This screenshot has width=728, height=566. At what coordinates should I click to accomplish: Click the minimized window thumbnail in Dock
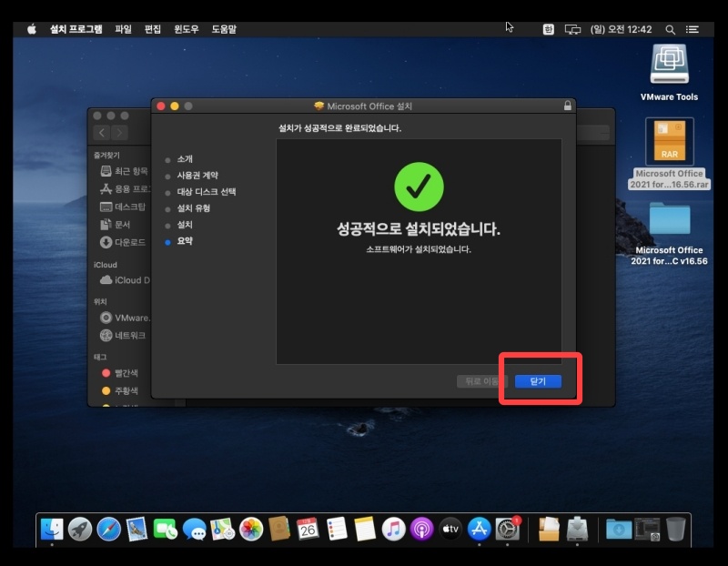(x=648, y=529)
